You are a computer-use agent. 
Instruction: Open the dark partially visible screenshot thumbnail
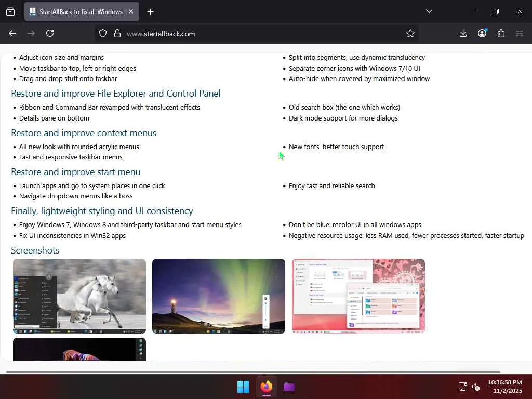(79, 349)
